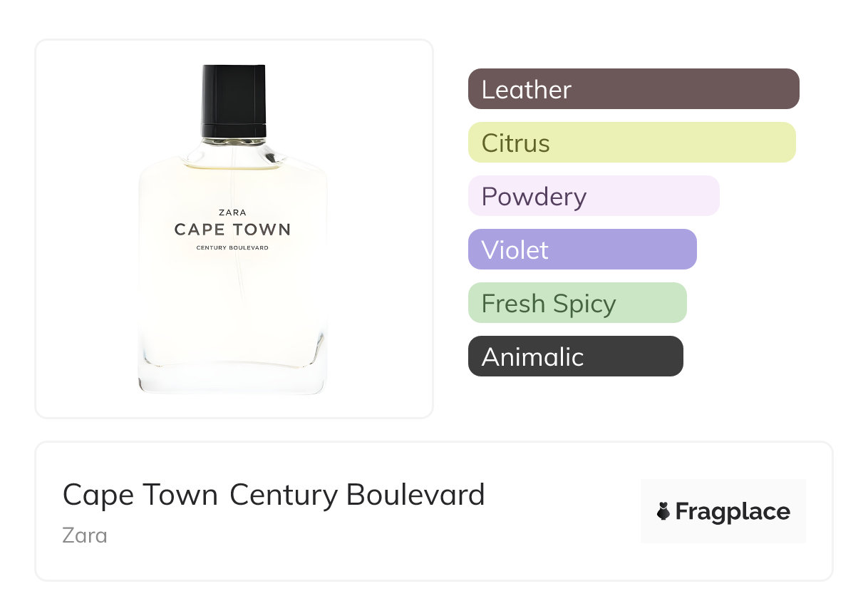The width and height of the screenshot is (868, 616).
Task: Click the ZARA label on the bottle
Action: pyautogui.click(x=233, y=212)
